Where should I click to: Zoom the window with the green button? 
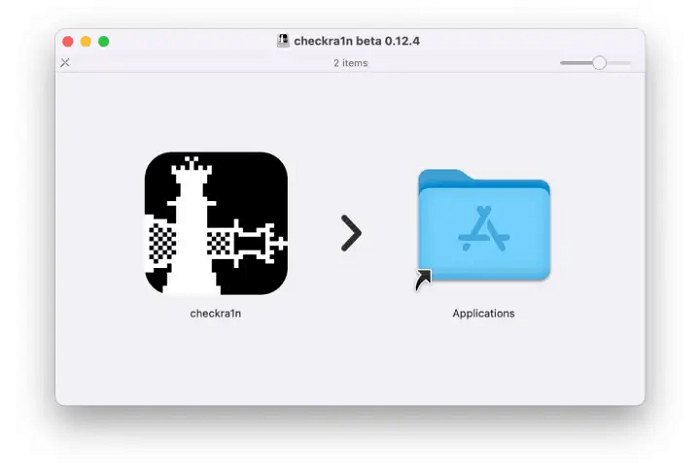104,42
